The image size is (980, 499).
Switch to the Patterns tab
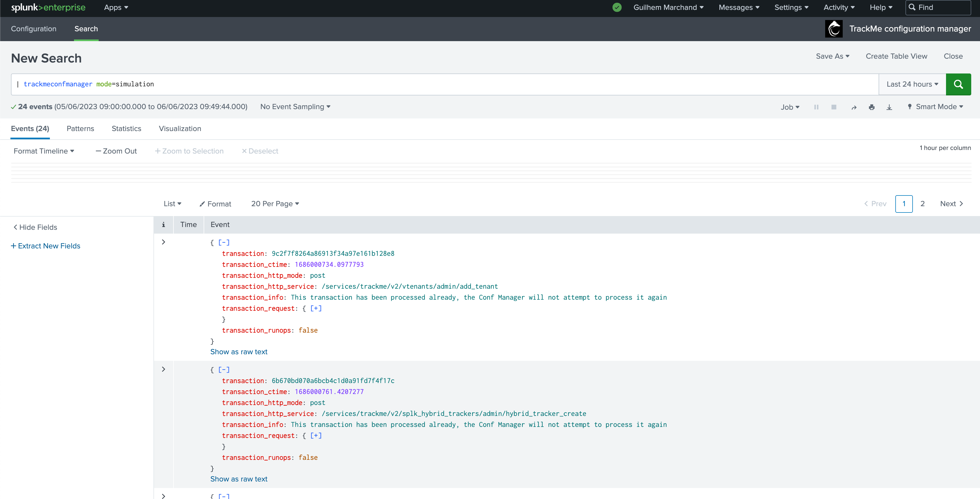tap(80, 129)
